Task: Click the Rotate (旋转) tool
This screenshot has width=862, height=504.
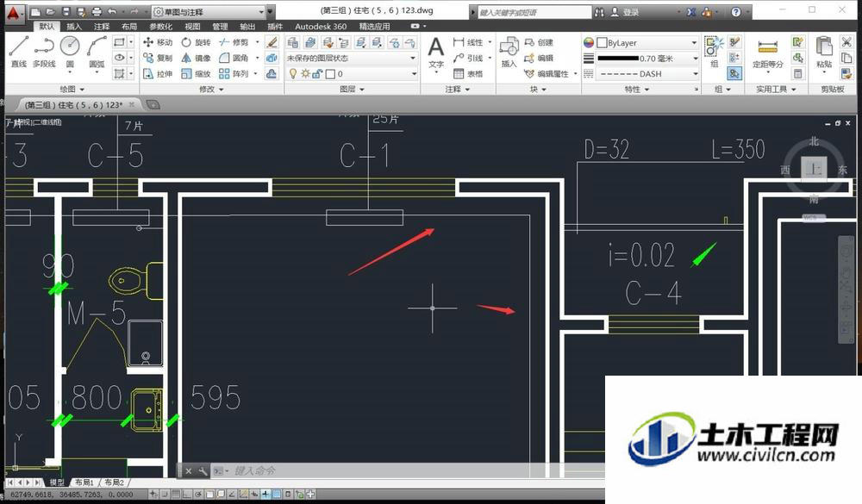Action: (x=196, y=42)
